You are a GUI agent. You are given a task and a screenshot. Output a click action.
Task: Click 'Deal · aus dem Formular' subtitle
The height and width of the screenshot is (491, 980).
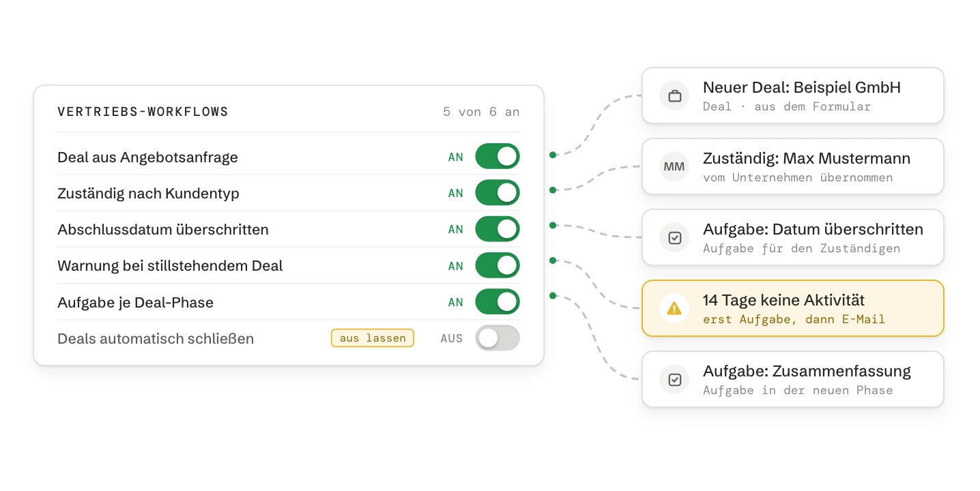tap(787, 106)
